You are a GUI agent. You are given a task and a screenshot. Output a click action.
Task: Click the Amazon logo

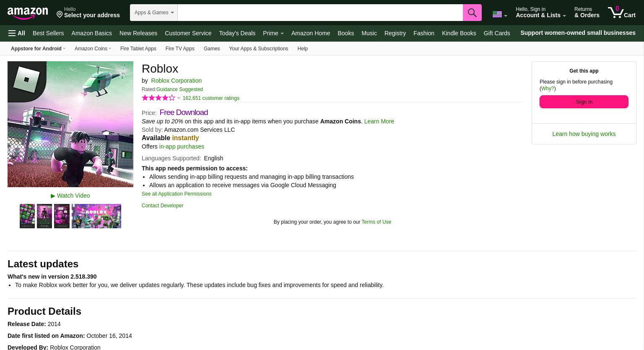(28, 13)
